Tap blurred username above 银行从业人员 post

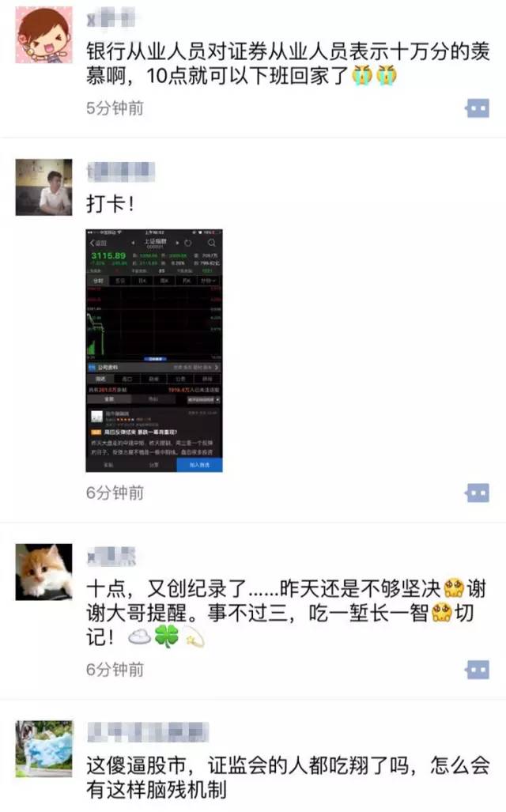[x=111, y=19]
